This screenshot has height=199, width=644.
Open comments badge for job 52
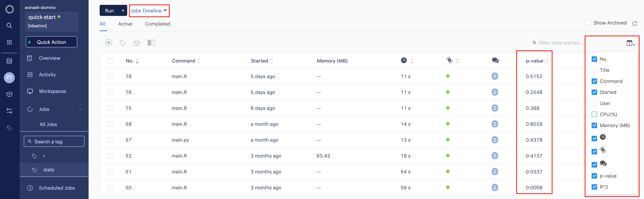coord(495,156)
